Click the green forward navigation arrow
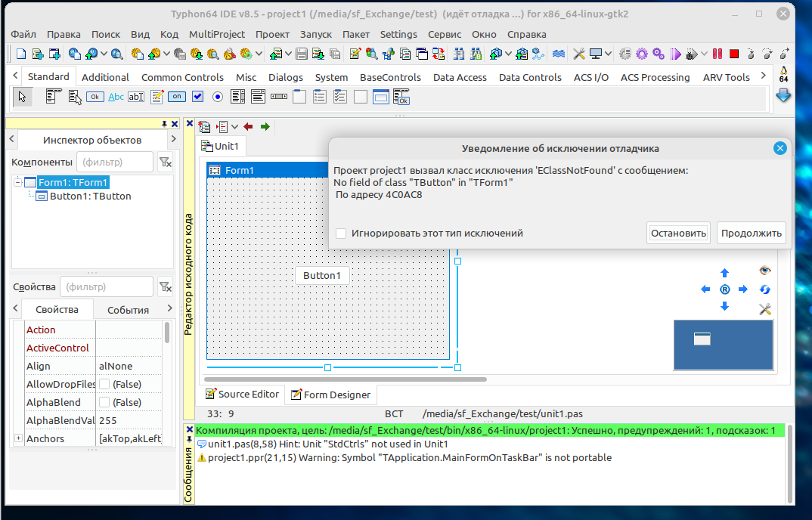This screenshot has width=812, height=520. pyautogui.click(x=265, y=126)
